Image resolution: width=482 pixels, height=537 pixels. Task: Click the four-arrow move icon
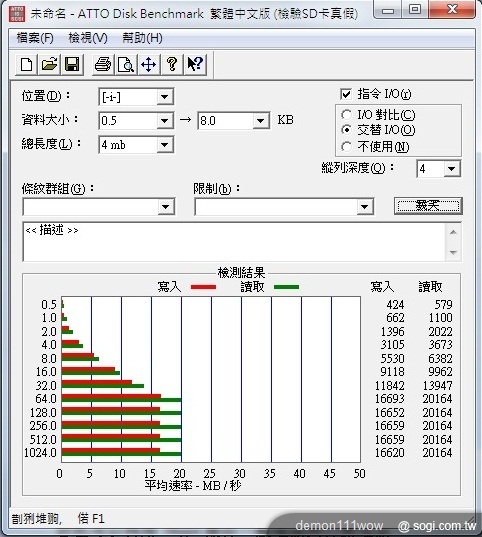[x=148, y=64]
